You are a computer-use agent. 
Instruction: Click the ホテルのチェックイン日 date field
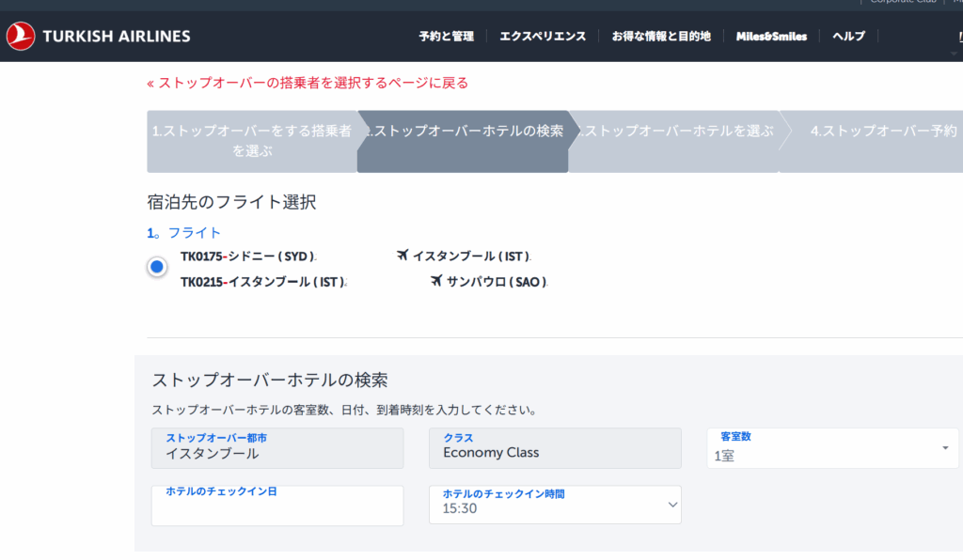277,506
